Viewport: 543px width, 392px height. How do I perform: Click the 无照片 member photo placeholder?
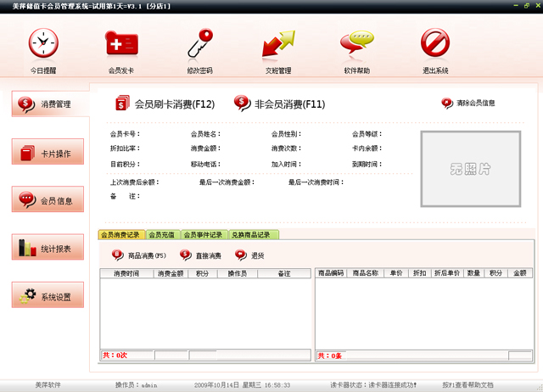tap(470, 169)
